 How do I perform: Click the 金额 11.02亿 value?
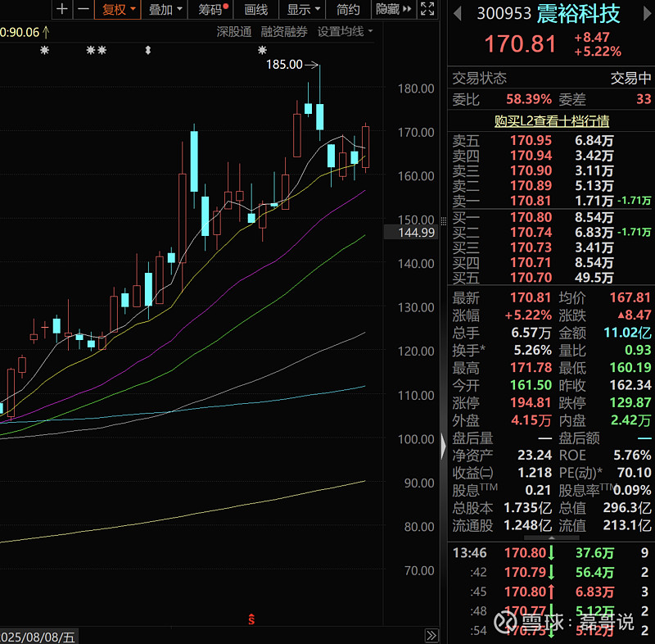[x=627, y=333]
